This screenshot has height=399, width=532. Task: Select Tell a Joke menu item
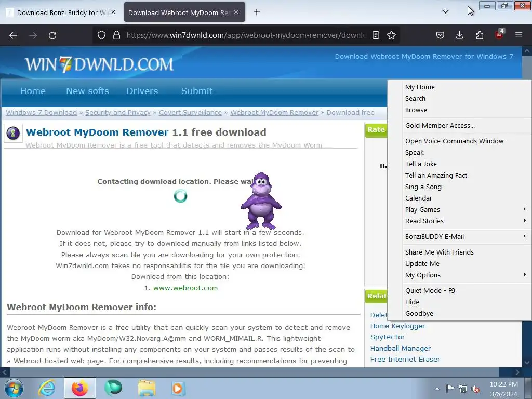coord(421,164)
